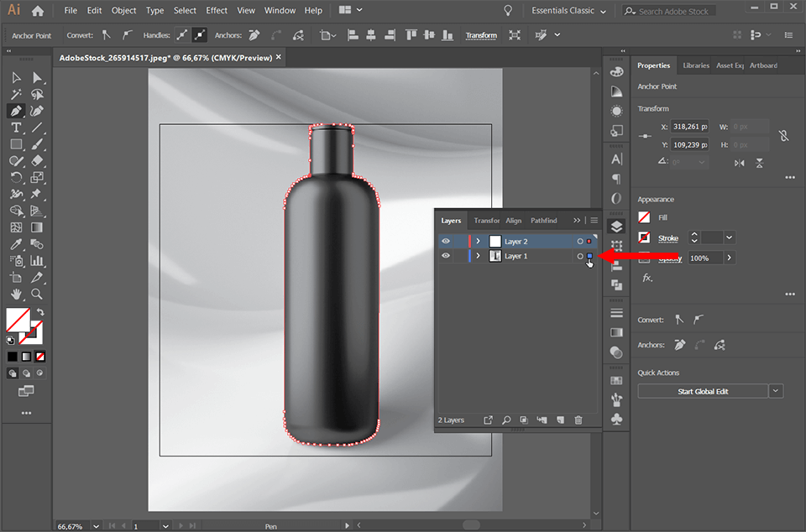Activate the Zoom tool

pyautogui.click(x=36, y=295)
